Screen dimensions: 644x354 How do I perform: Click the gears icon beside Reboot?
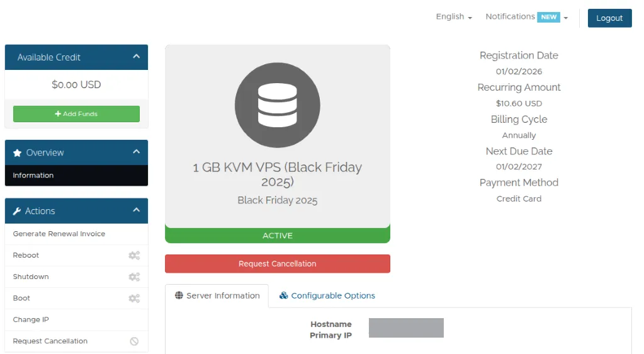pyautogui.click(x=134, y=255)
